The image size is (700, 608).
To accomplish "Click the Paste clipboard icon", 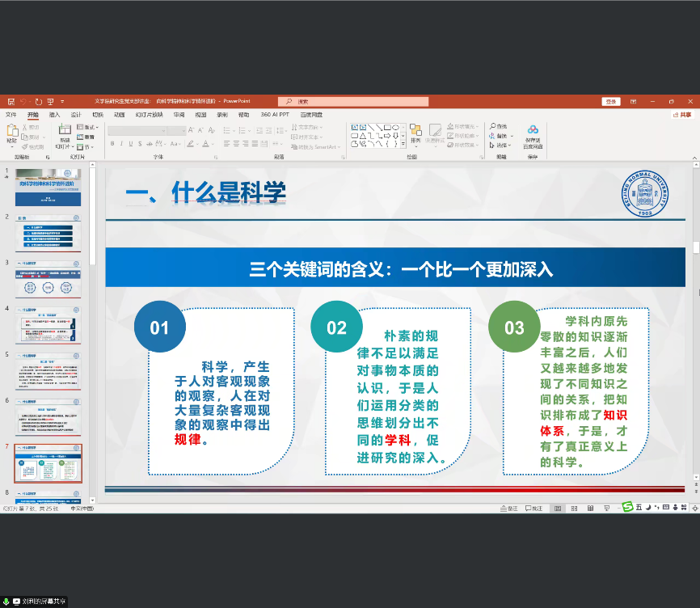I will pos(11,134).
